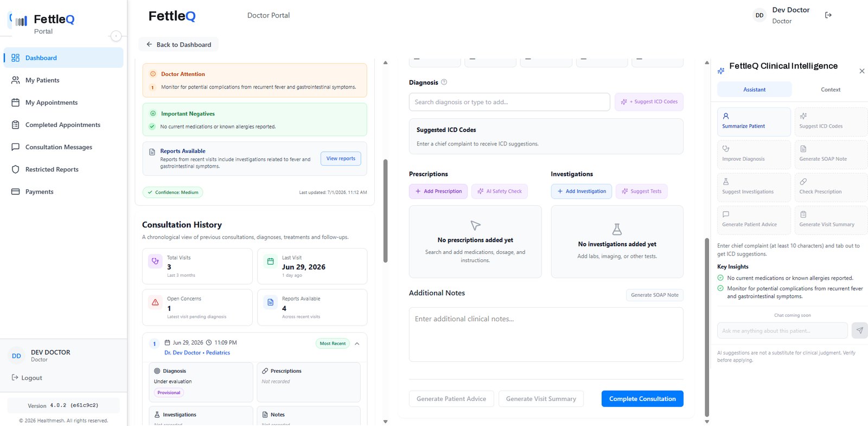Click Add Investigation
The height and width of the screenshot is (426, 868).
581,191
